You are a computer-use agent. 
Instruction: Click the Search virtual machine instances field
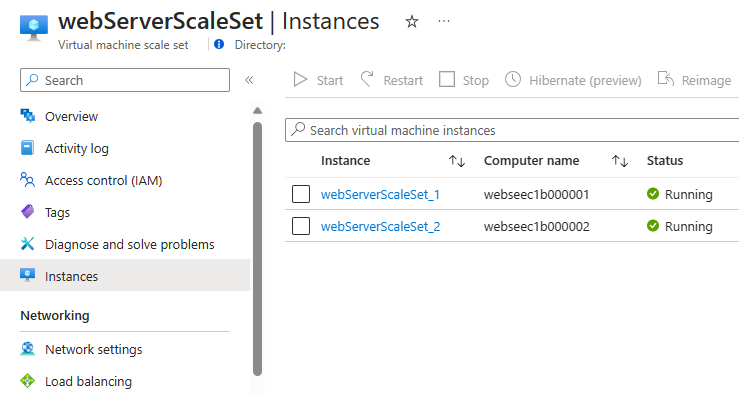point(512,130)
